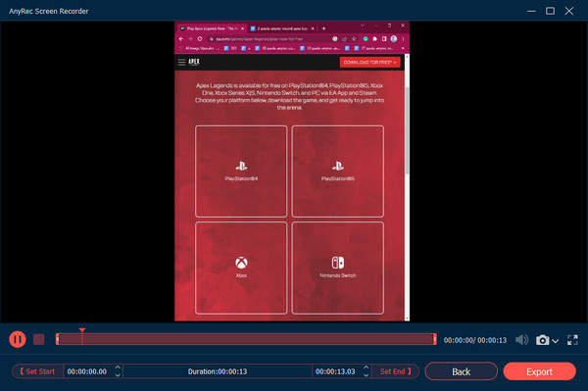The width and height of the screenshot is (588, 391).
Task: Maximize the AnyRec window
Action: 550,11
